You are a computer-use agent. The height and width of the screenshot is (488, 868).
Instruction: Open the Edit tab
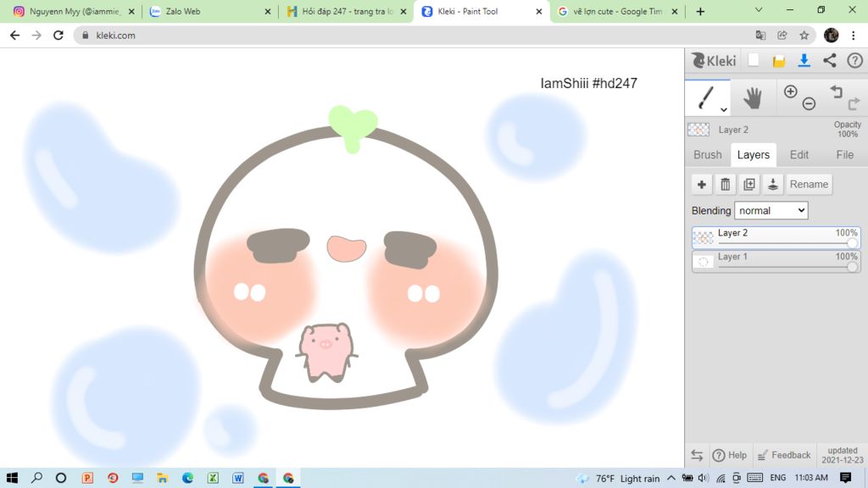point(798,155)
